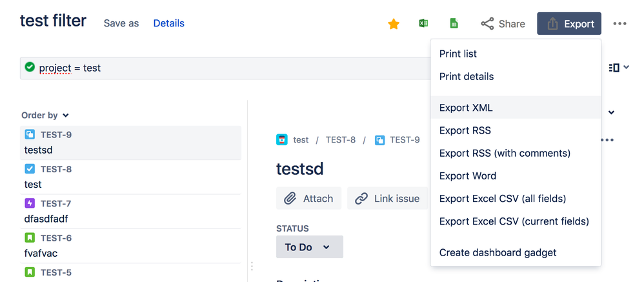
Task: Open in Excel via green Excel icon
Action: coord(423,23)
